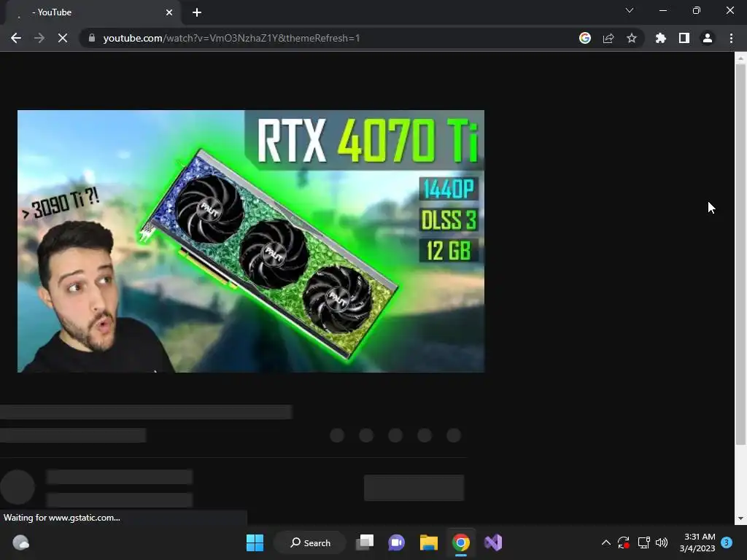Minimize the Chrome window
The image size is (747, 560).
point(662,10)
